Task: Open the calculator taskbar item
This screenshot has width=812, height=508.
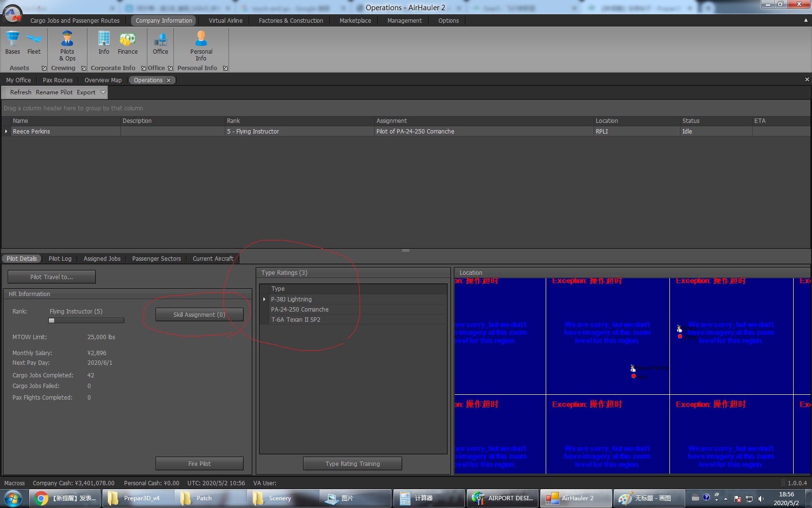Action: click(429, 498)
